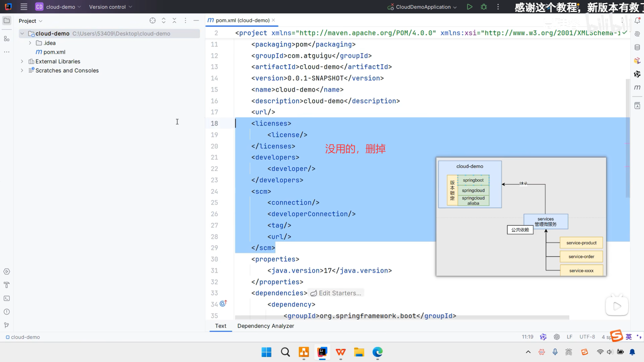Run CloudDemoApplication with the green play icon
This screenshot has width=644, height=362.
(470, 7)
